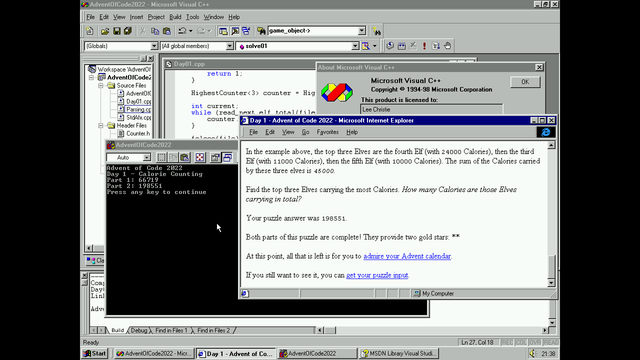Screen dimensions: 640x360
Task: Click the WizardBar actions wand icon
Action: (x=365, y=46)
